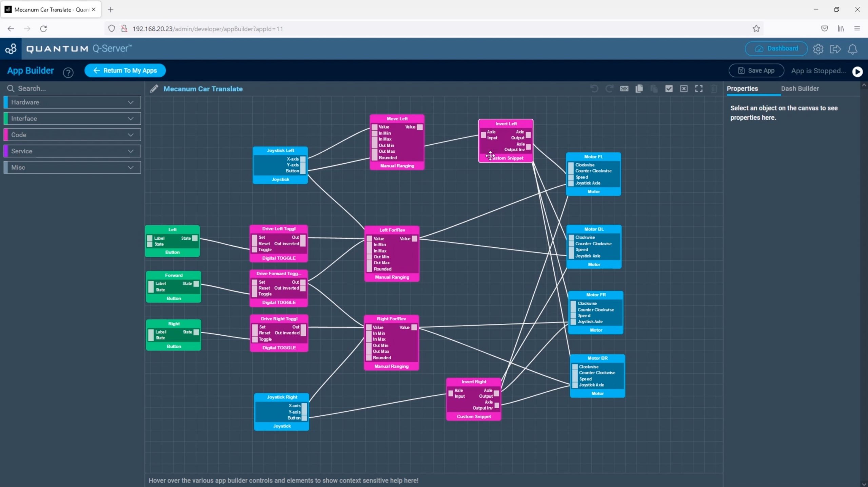Switch to the Dash Builder tab
This screenshot has height=487, width=868.
[800, 89]
